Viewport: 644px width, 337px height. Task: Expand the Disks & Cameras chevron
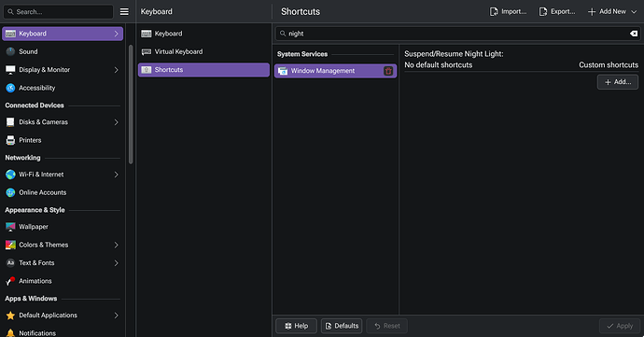point(117,122)
